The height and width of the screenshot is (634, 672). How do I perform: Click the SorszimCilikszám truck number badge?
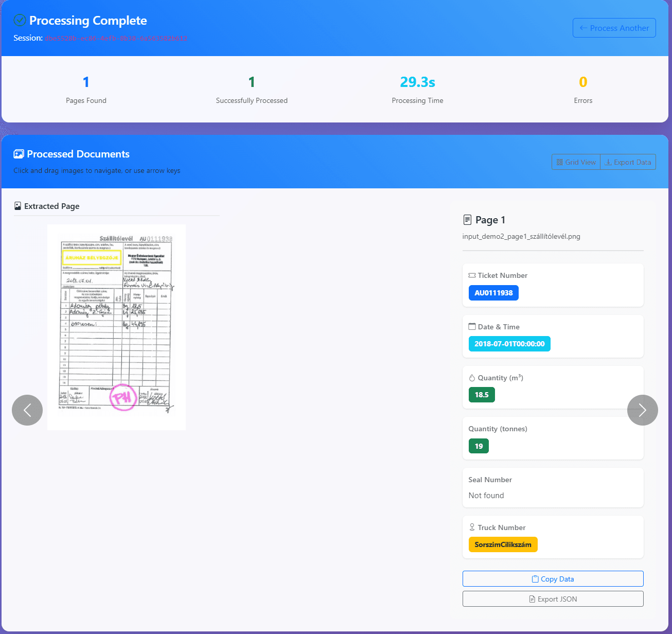pos(503,544)
